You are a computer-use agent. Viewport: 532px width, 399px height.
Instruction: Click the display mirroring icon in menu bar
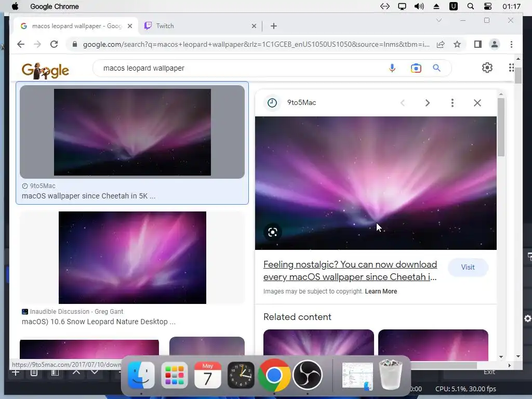402,6
